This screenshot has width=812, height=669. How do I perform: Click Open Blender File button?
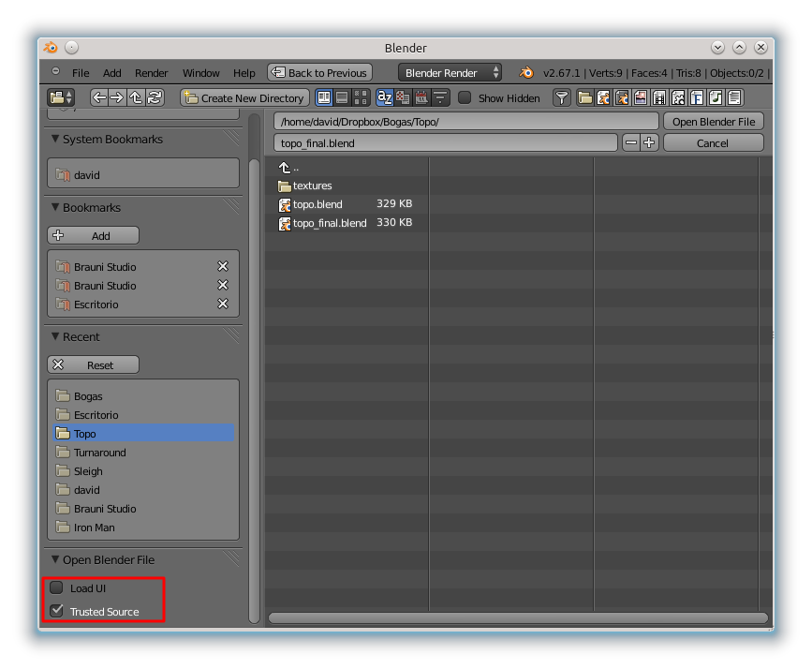click(x=714, y=122)
